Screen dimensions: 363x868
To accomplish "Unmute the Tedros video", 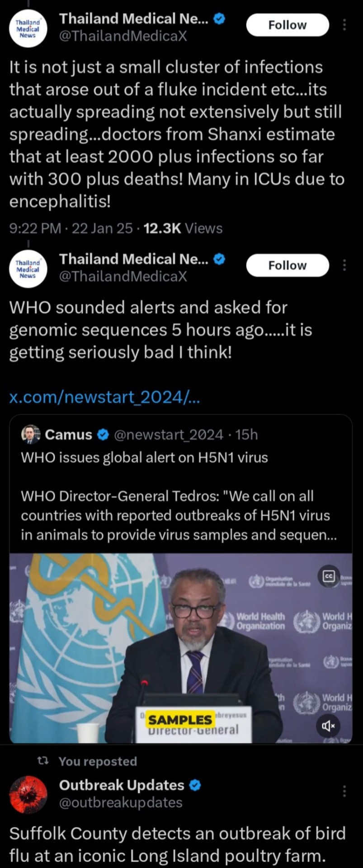I will pyautogui.click(x=328, y=726).
